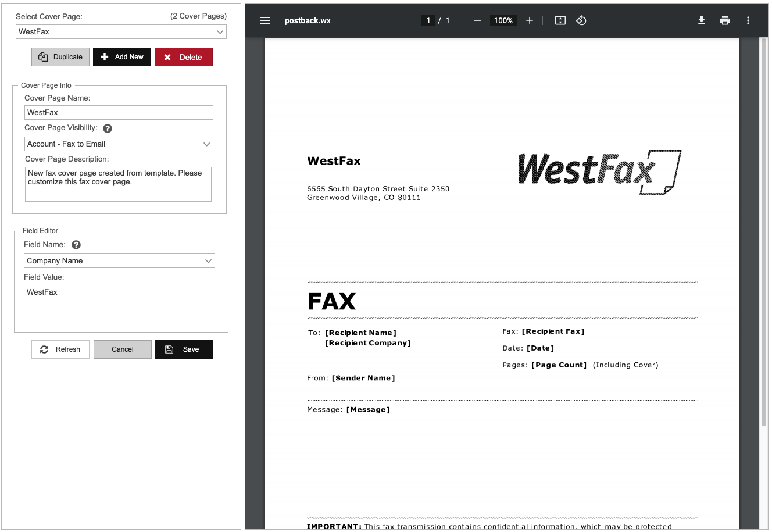The image size is (772, 532).
Task: Click the PDF preview vertical scrollbar
Action: tap(764, 233)
